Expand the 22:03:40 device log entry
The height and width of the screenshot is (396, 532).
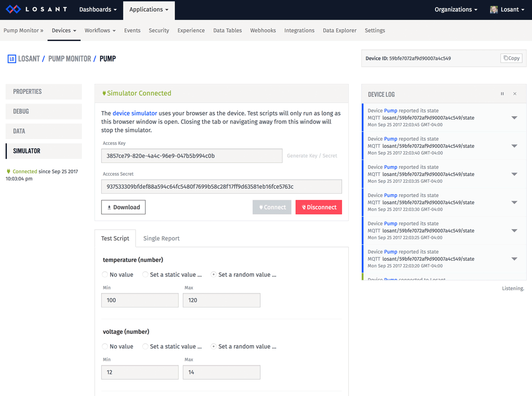coord(514,146)
